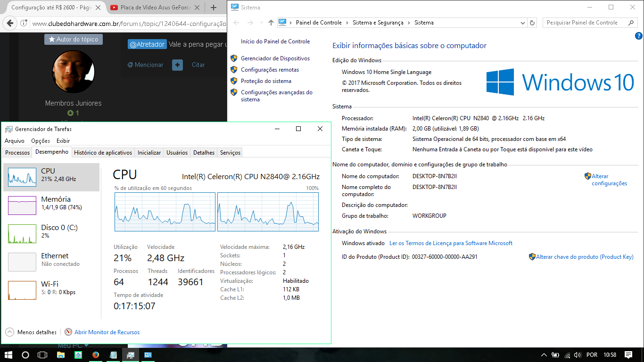Collapse Task Manager with Menos detalhes
This screenshot has height=362, width=644.
[31, 332]
